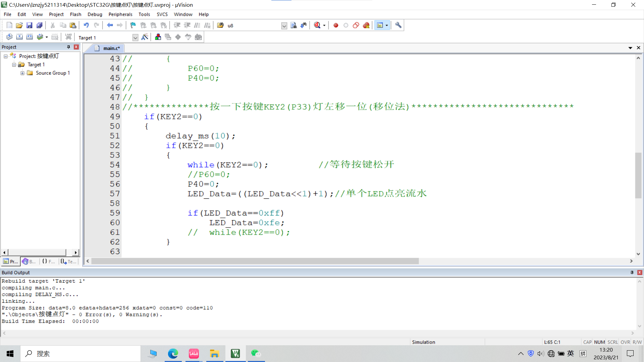This screenshot has height=362, width=644.
Task: Open a file using the Open folder icon
Action: coord(19,25)
